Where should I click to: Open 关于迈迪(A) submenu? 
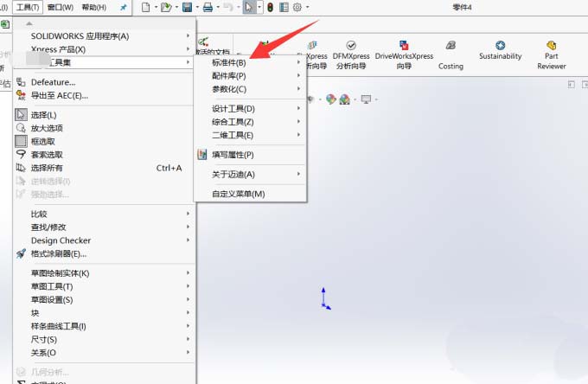(x=250, y=175)
